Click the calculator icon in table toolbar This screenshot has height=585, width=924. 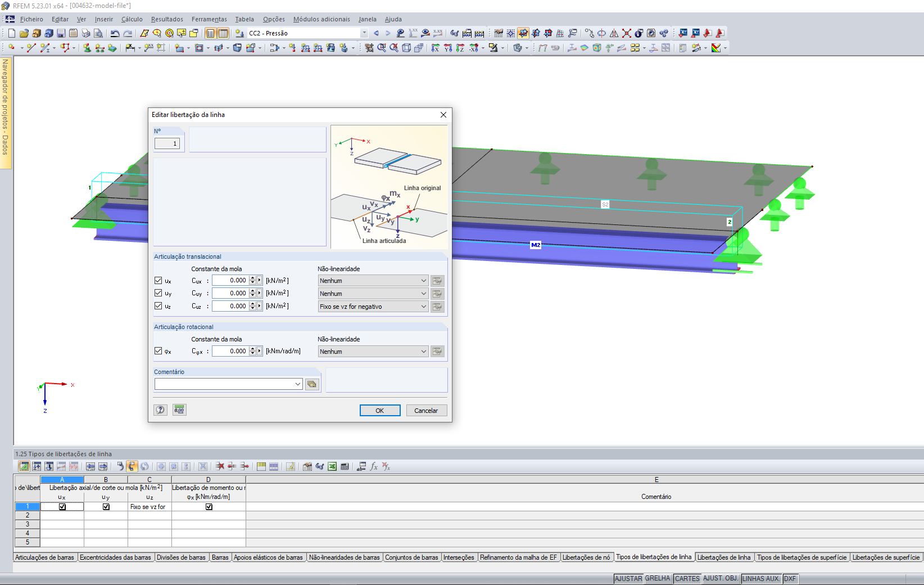click(x=345, y=466)
